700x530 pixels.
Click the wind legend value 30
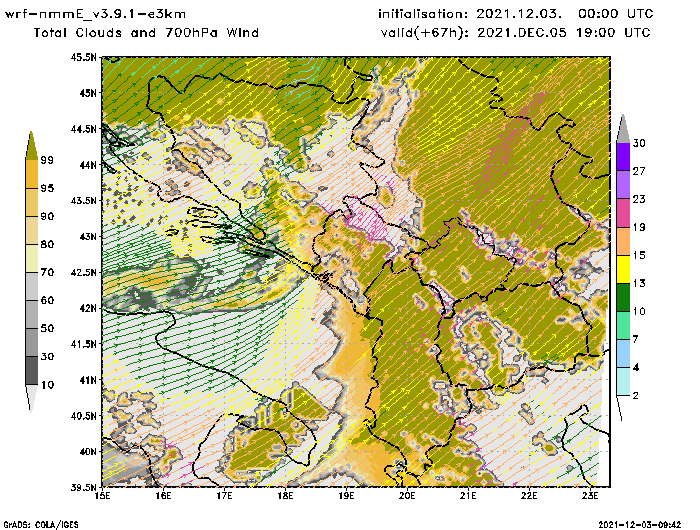pos(639,143)
